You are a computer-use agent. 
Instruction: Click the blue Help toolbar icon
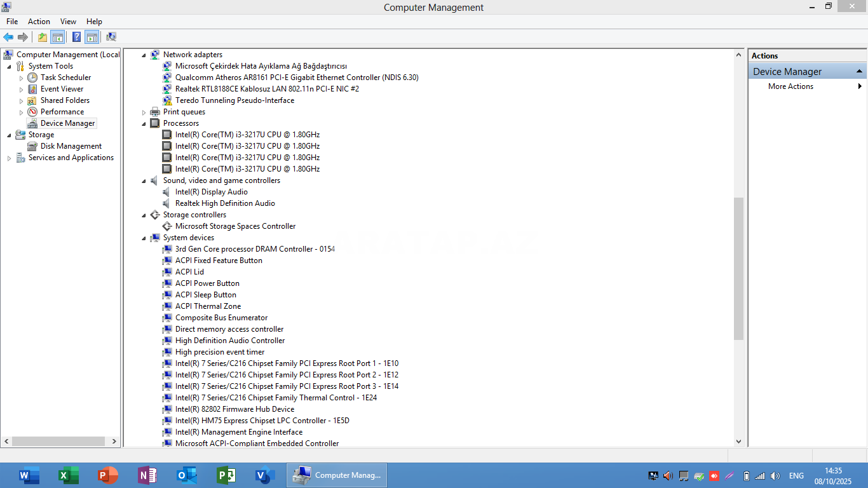(x=77, y=37)
